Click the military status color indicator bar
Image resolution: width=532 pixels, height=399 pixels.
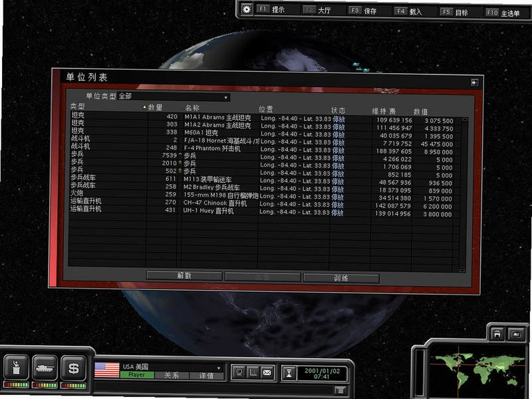tap(45, 385)
